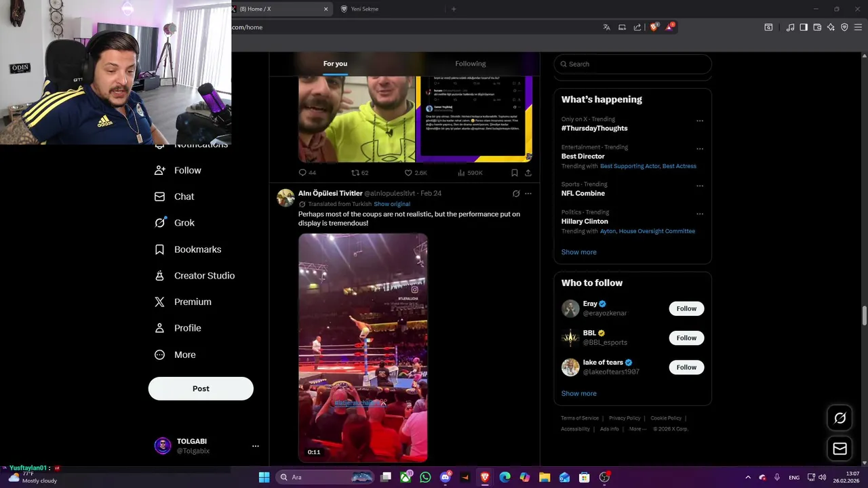The height and width of the screenshot is (488, 868).
Task: Open the Brave wallet icon
Action: pos(817,27)
